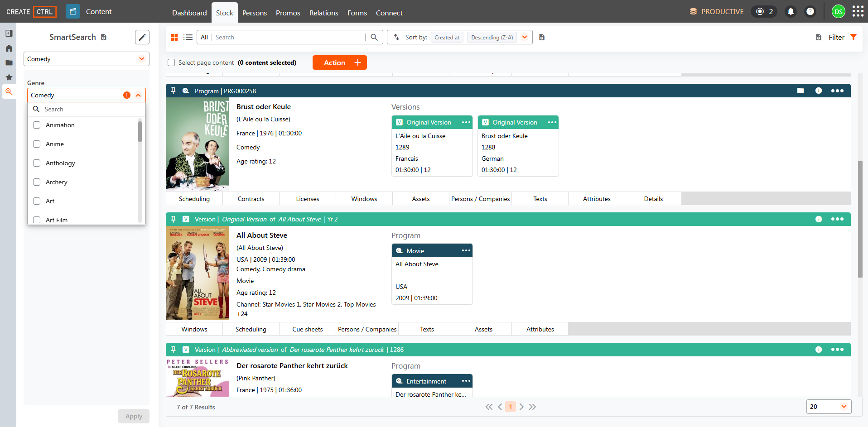This screenshot has height=427, width=868.
Task: Open results per page dropdown 20
Action: tap(829, 407)
